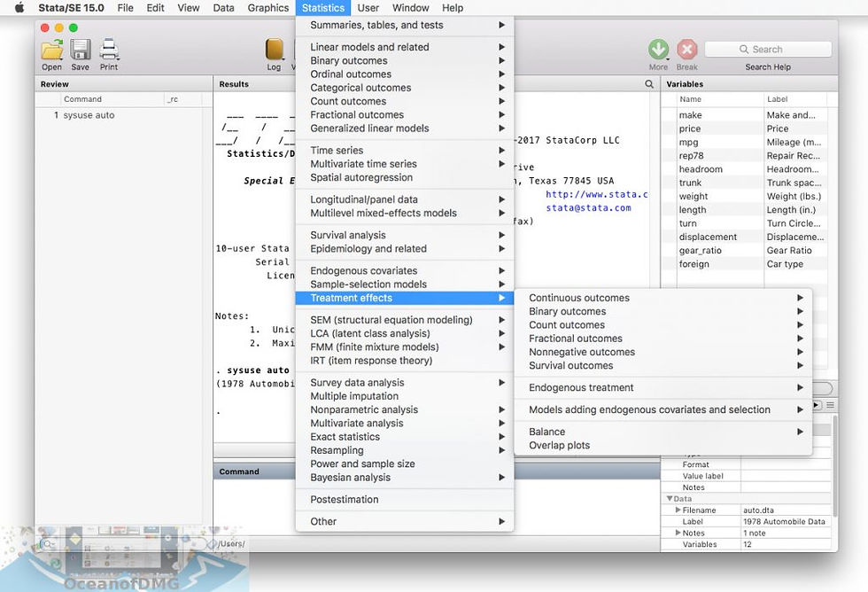Open the Edit menu
The width and height of the screenshot is (868, 592).
[155, 8]
